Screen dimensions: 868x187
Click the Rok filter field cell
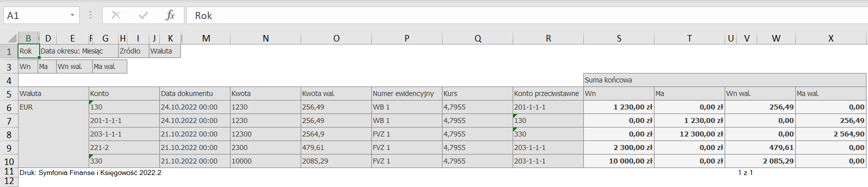(x=29, y=51)
